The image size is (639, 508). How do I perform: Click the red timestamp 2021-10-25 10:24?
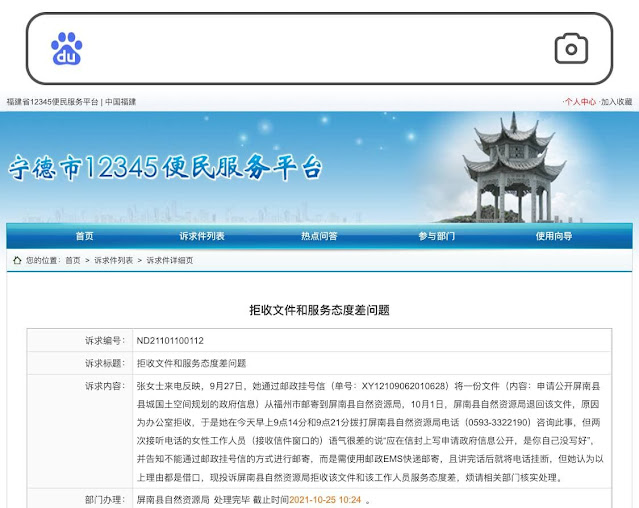click(x=325, y=499)
